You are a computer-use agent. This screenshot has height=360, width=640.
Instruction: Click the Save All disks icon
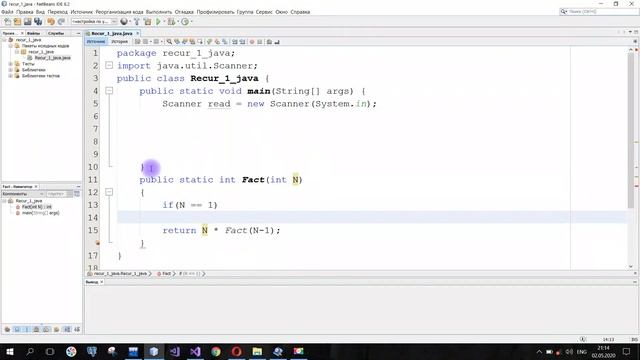coord(38,22)
